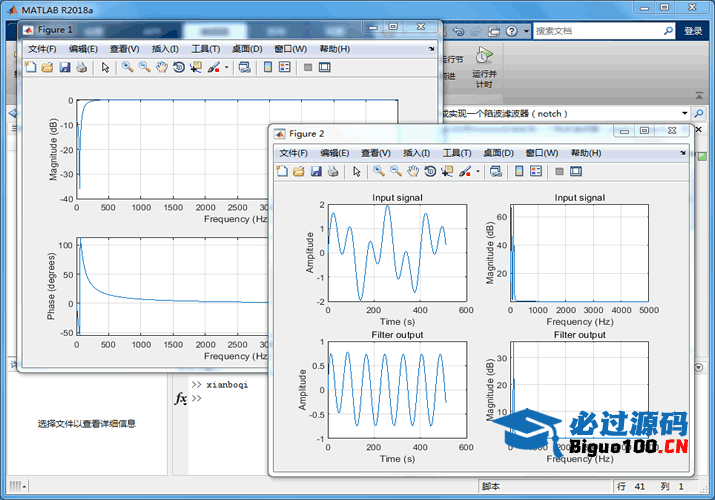The image size is (715, 500).
Task: Open 查看(V) menu in Figure 1
Action: coord(124,49)
